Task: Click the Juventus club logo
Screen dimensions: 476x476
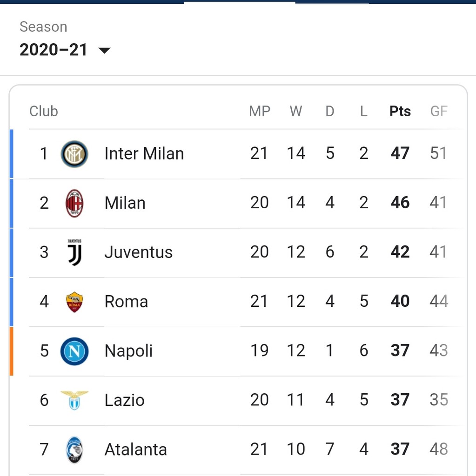Action: (x=74, y=252)
